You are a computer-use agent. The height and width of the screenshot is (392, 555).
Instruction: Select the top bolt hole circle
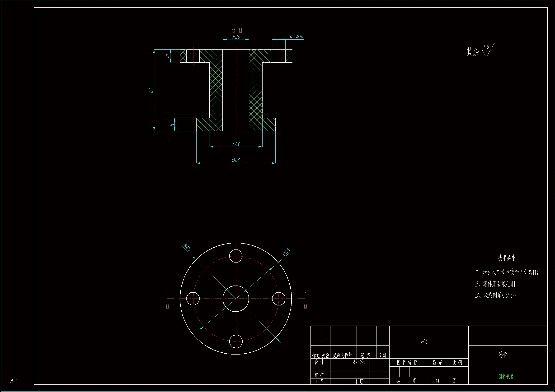tap(236, 256)
